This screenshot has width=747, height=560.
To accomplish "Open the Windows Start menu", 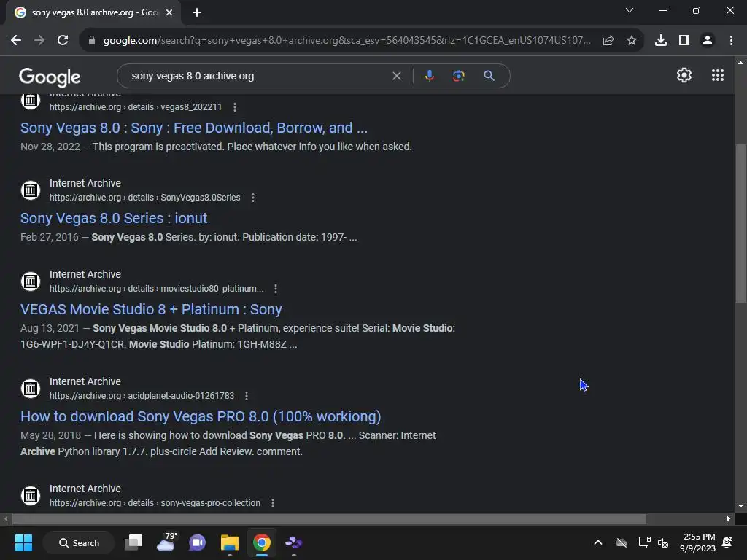I will pos(23,542).
